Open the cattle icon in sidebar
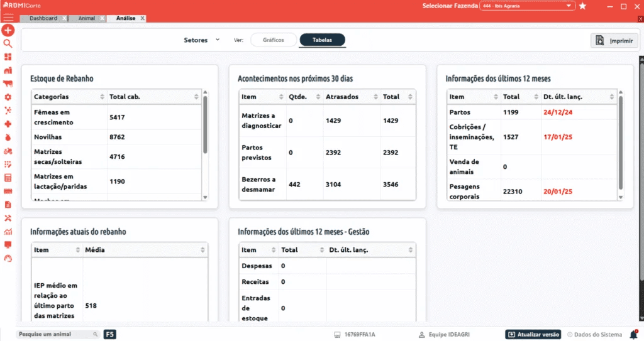 pyautogui.click(x=8, y=84)
